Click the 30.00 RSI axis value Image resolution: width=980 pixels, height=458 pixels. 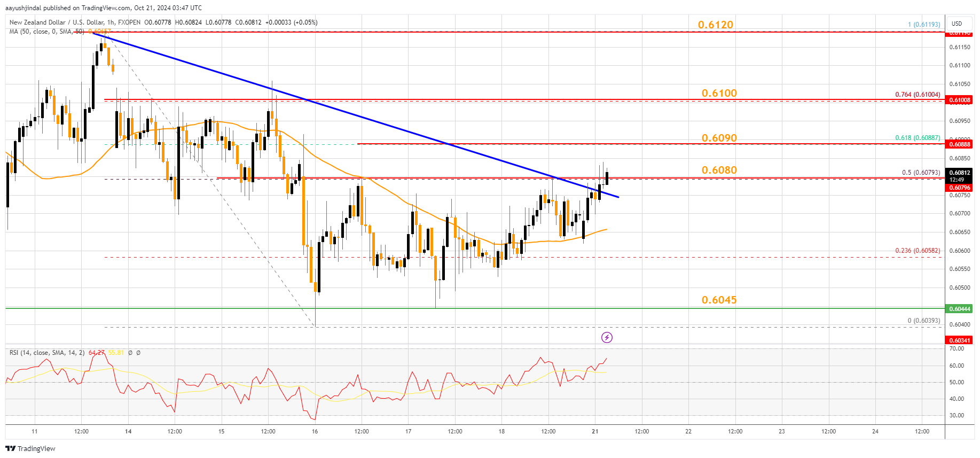pyautogui.click(x=957, y=416)
